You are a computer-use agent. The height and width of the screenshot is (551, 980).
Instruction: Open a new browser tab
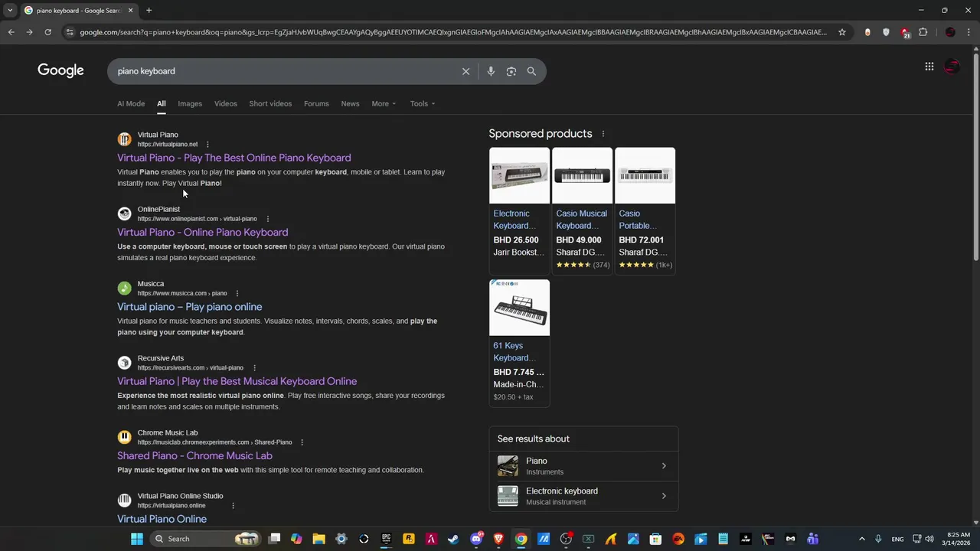click(x=149, y=10)
